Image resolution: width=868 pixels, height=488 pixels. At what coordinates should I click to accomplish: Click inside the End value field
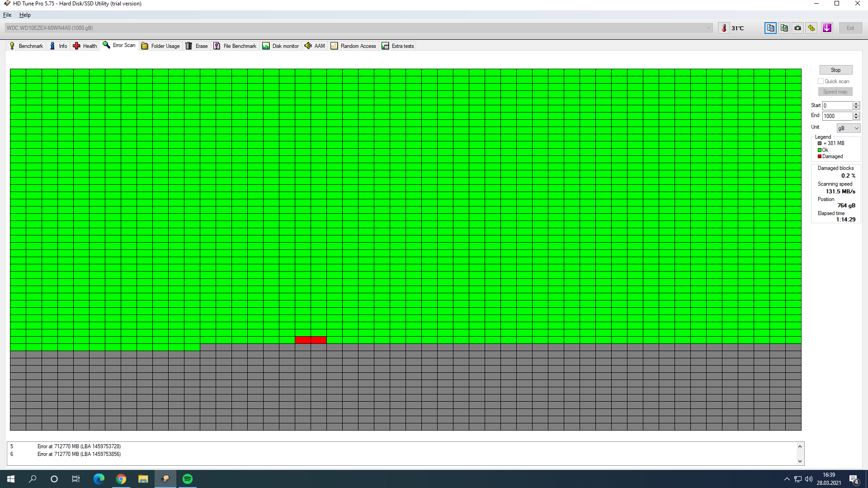coord(836,116)
